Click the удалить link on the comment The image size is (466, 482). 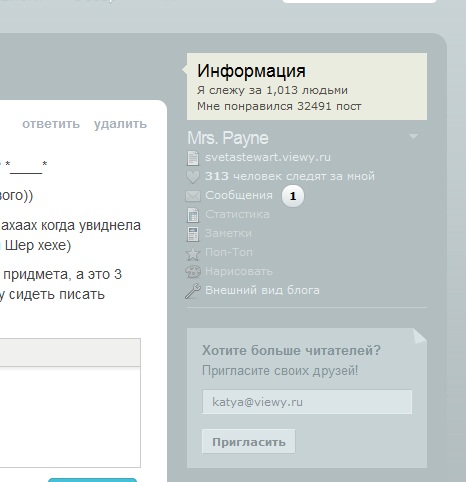pyautogui.click(x=120, y=124)
